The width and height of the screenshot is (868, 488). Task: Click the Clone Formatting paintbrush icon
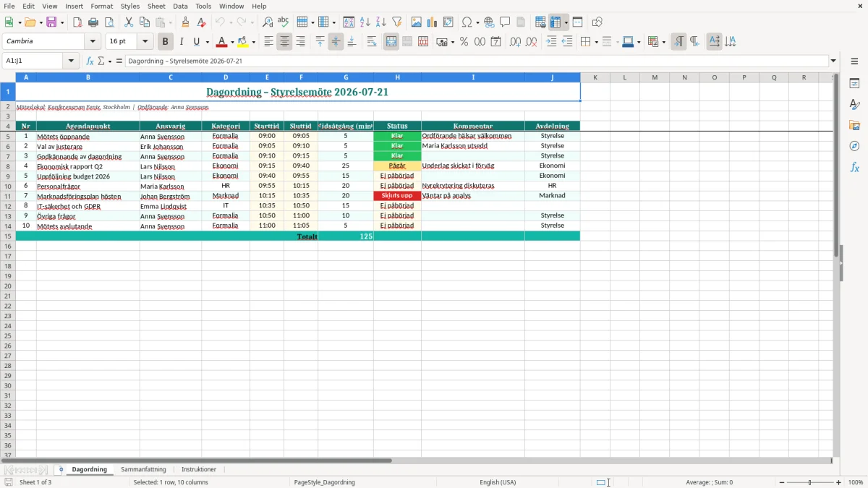(x=185, y=22)
